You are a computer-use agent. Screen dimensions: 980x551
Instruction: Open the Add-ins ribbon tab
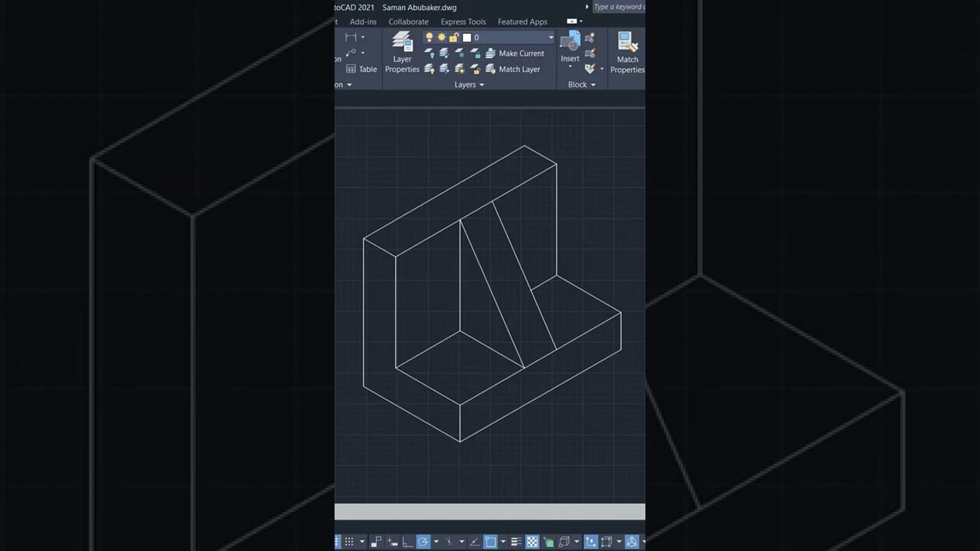coord(363,21)
